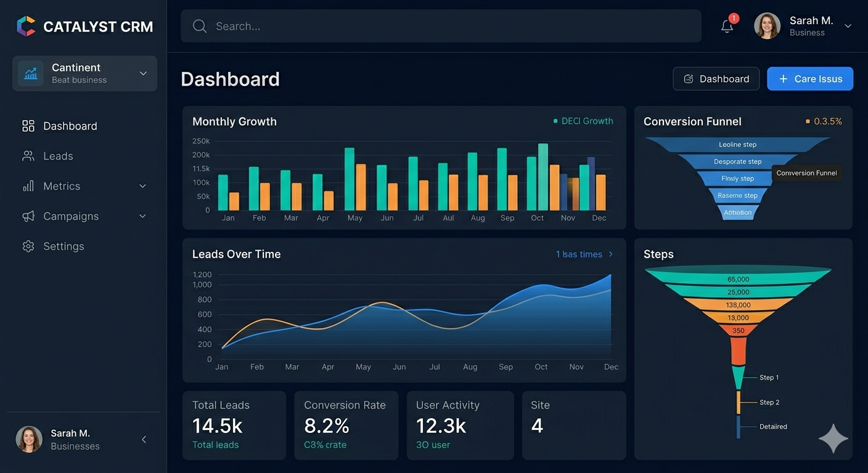The width and height of the screenshot is (868, 473).
Task: Click the Campaigns megaphone icon
Action: pos(28,216)
